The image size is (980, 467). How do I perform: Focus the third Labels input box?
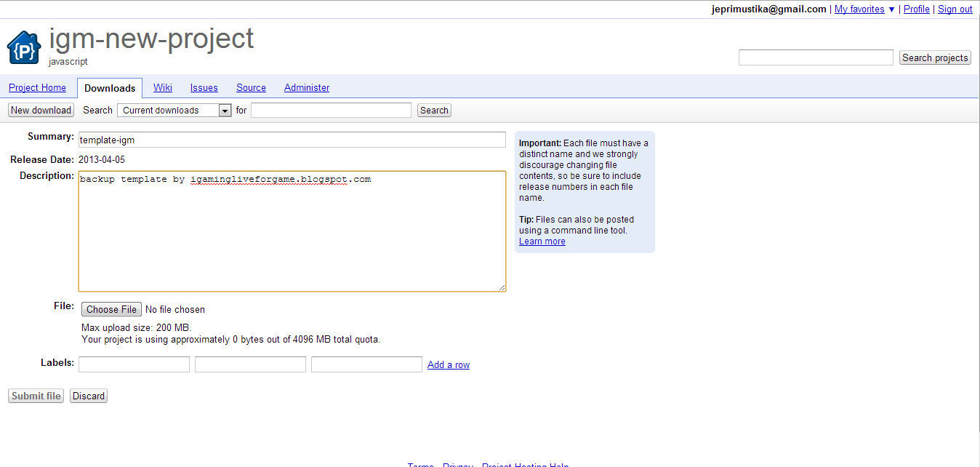point(366,364)
